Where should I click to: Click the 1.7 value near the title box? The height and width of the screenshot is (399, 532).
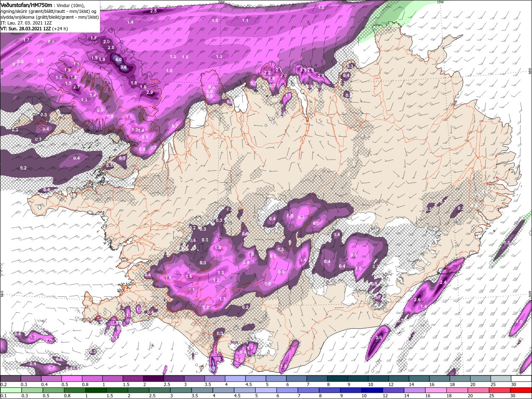(x=27, y=40)
